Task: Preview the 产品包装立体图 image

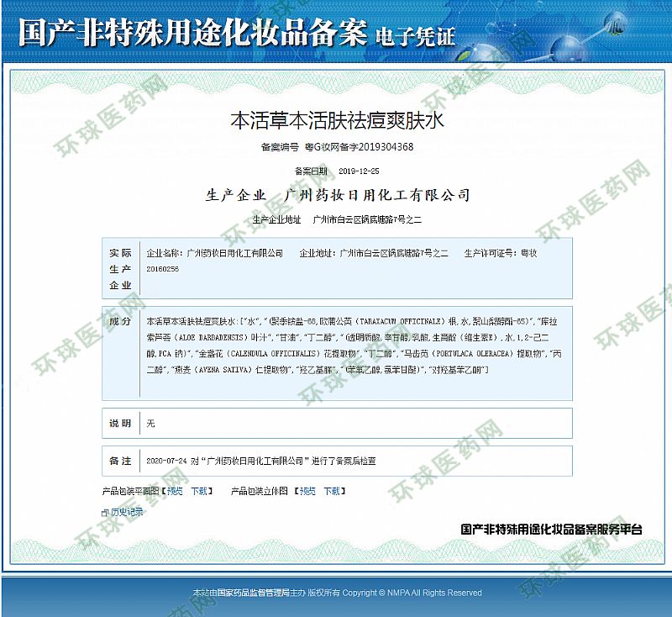Action: [307, 491]
